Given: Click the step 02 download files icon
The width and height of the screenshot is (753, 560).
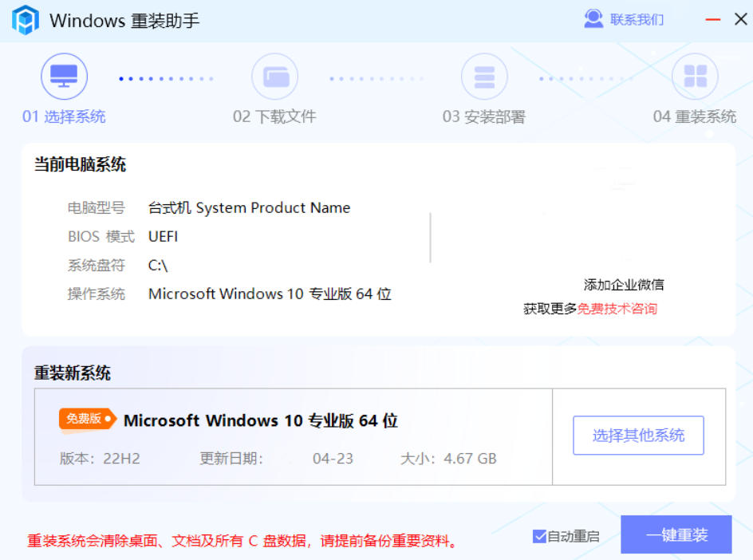Looking at the screenshot, I should [274, 77].
